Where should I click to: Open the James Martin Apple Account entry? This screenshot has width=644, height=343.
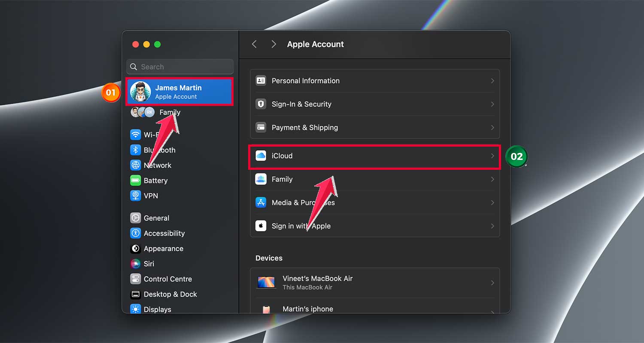[179, 92]
